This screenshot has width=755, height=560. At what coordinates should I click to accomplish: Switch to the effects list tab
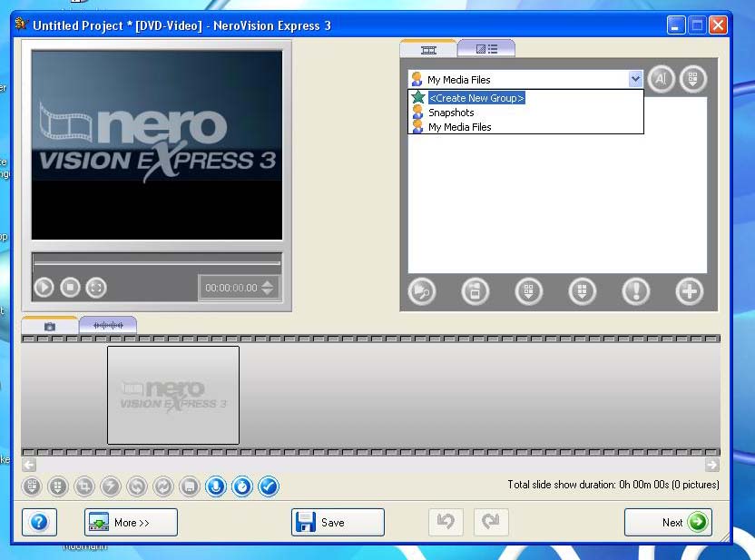click(x=486, y=49)
